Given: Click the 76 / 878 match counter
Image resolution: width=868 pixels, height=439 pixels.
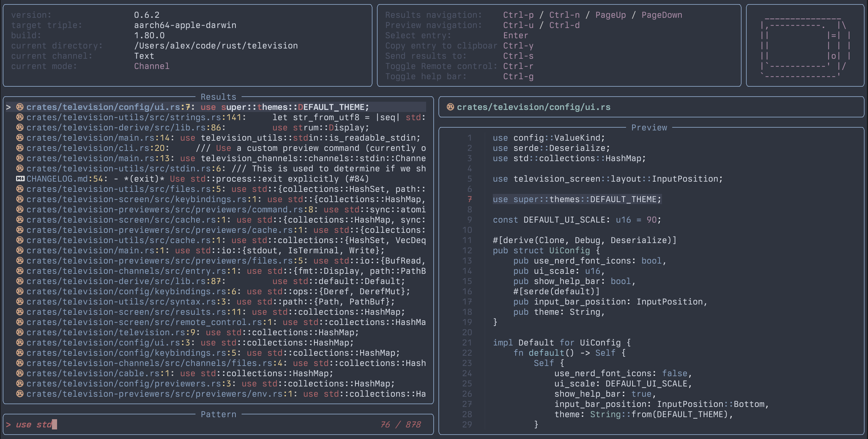Looking at the screenshot, I should [x=401, y=425].
